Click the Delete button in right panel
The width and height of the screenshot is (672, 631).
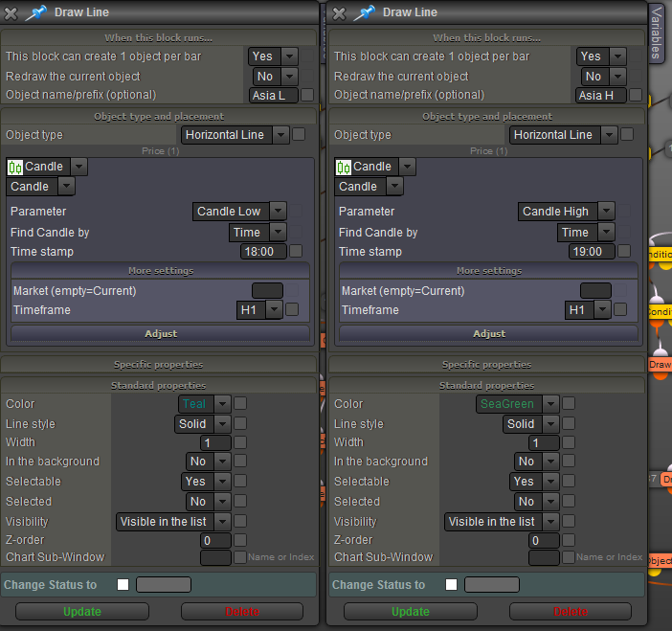(x=571, y=612)
